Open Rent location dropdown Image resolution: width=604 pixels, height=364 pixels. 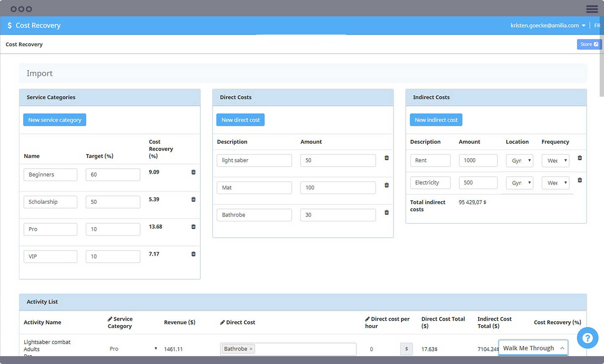coord(520,160)
